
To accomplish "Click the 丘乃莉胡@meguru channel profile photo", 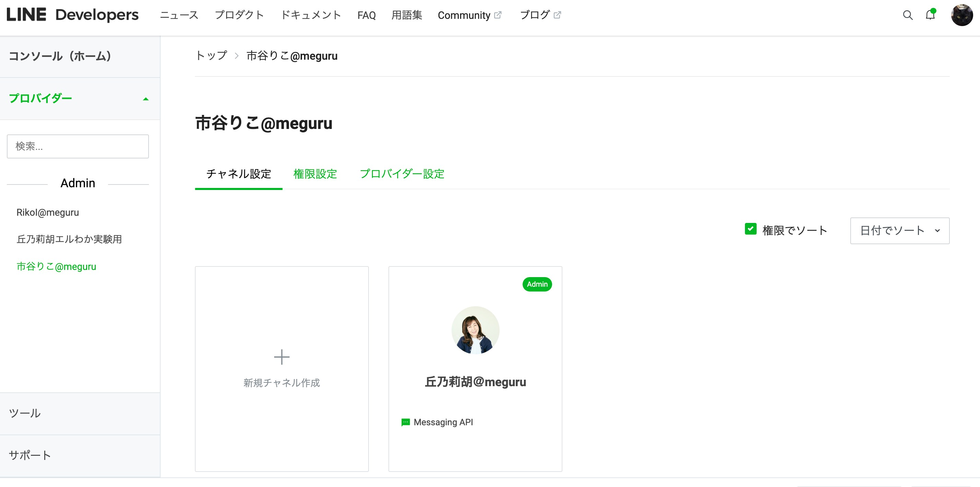I will coord(475,330).
